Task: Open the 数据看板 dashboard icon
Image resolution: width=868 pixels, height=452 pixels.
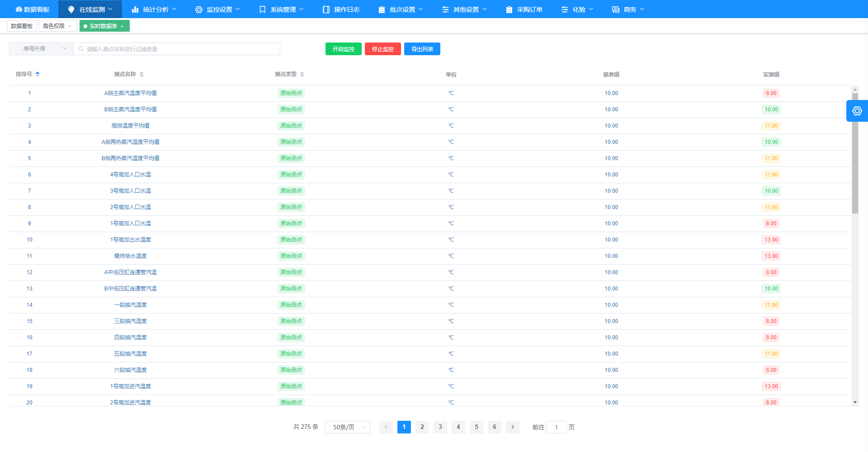Action: tap(18, 9)
